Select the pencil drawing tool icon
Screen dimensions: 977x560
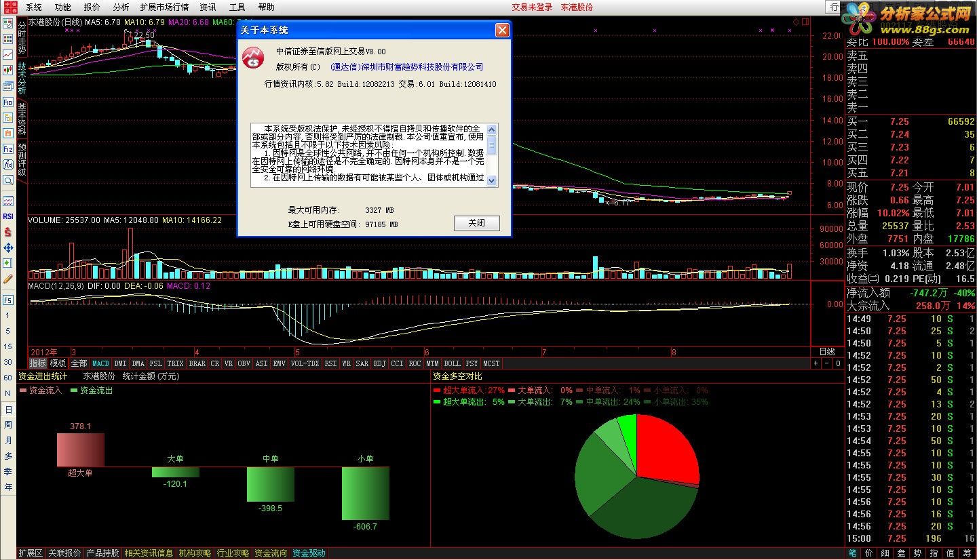coord(8,279)
